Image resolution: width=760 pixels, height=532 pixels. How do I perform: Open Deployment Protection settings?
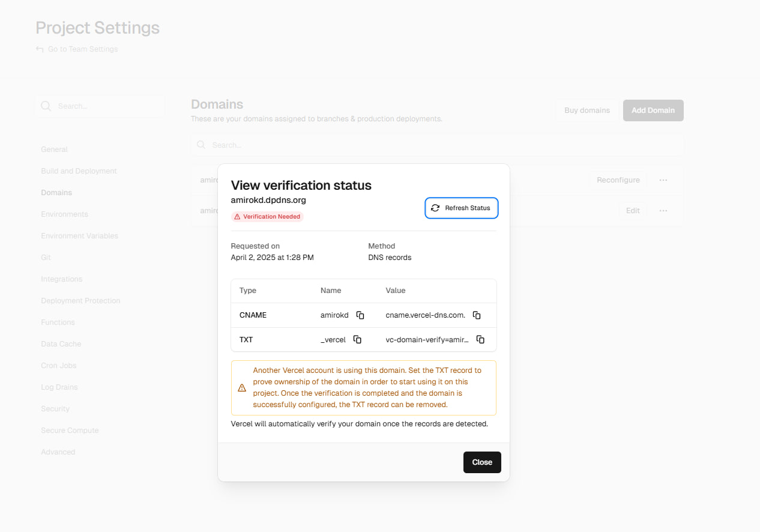pos(80,301)
